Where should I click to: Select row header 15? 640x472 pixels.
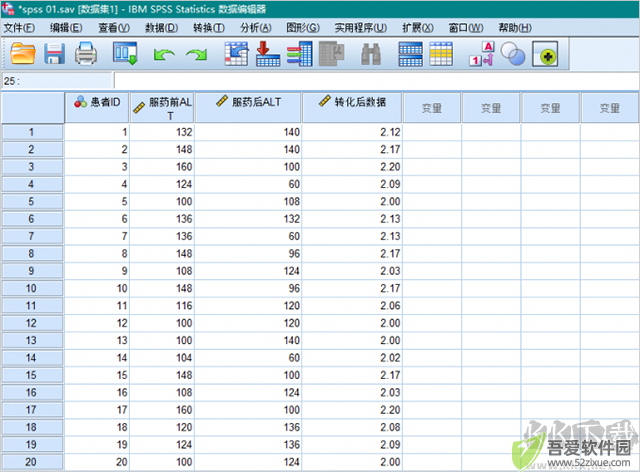click(32, 375)
